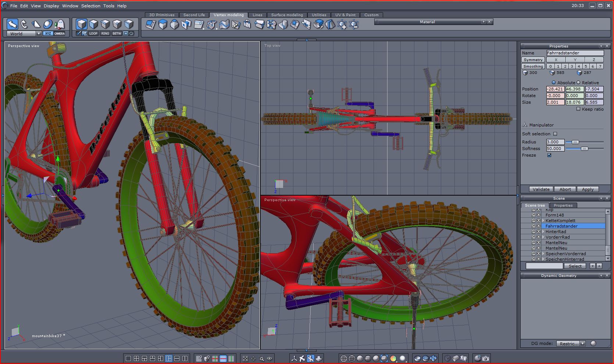Click the eye view icon in bottom bar
This screenshot has height=364, width=614.
coord(269,358)
